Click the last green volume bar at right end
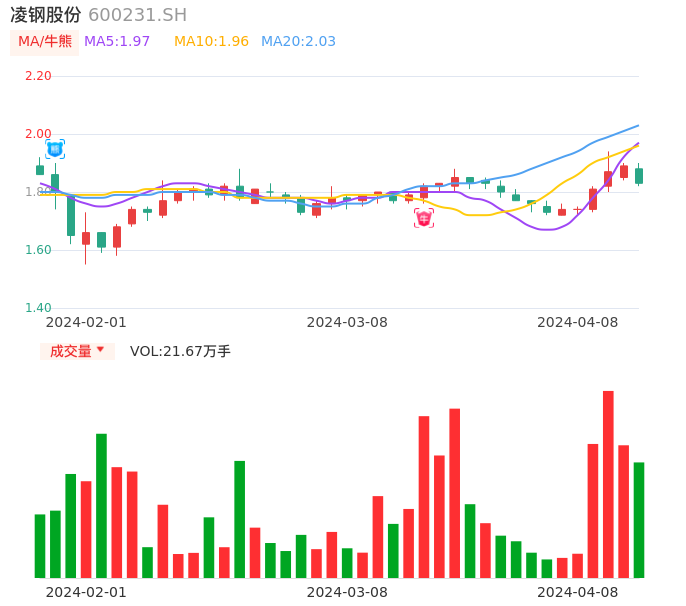The width and height of the screenshot is (686, 606). (x=639, y=520)
